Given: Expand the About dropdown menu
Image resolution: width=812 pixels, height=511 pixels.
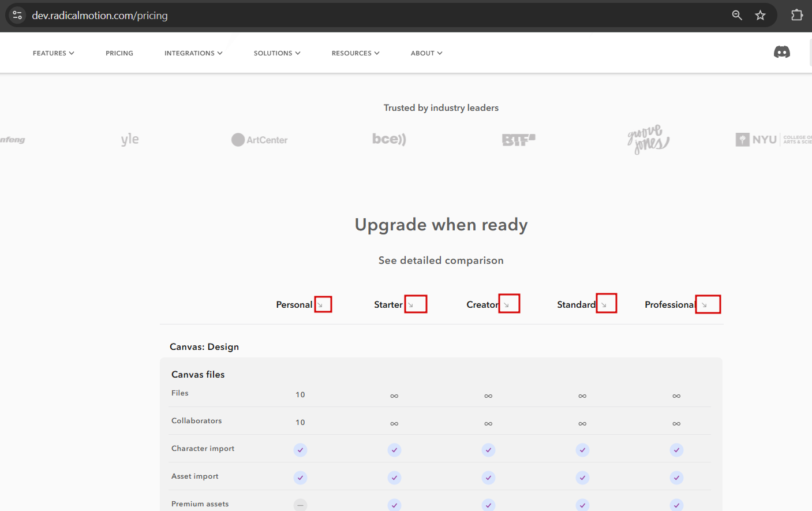Looking at the screenshot, I should point(426,53).
